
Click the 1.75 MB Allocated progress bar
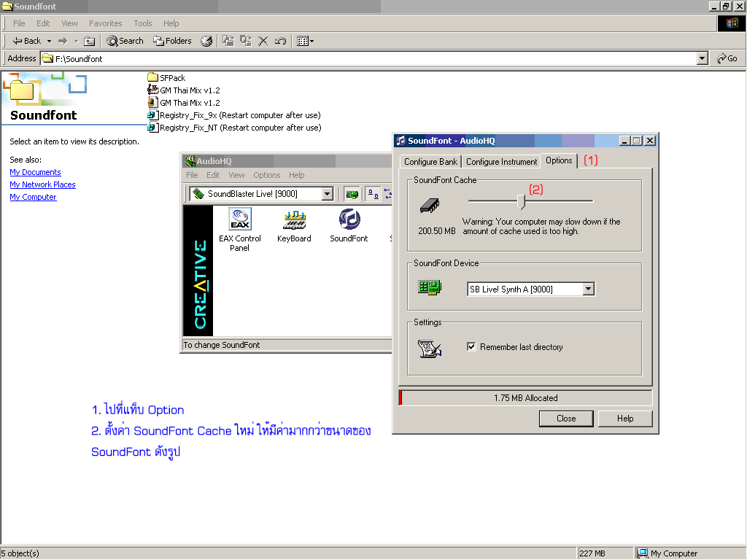525,398
